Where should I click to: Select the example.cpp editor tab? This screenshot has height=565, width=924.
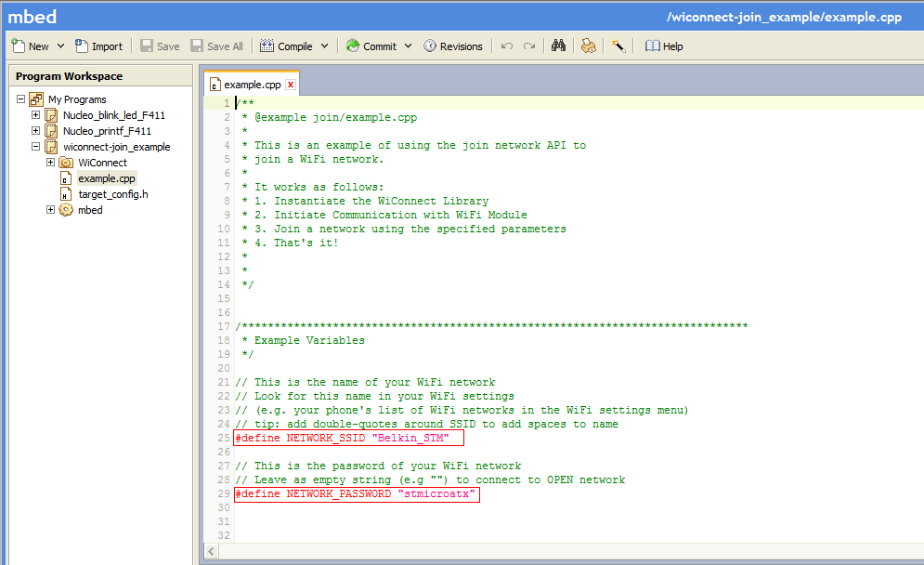(245, 85)
